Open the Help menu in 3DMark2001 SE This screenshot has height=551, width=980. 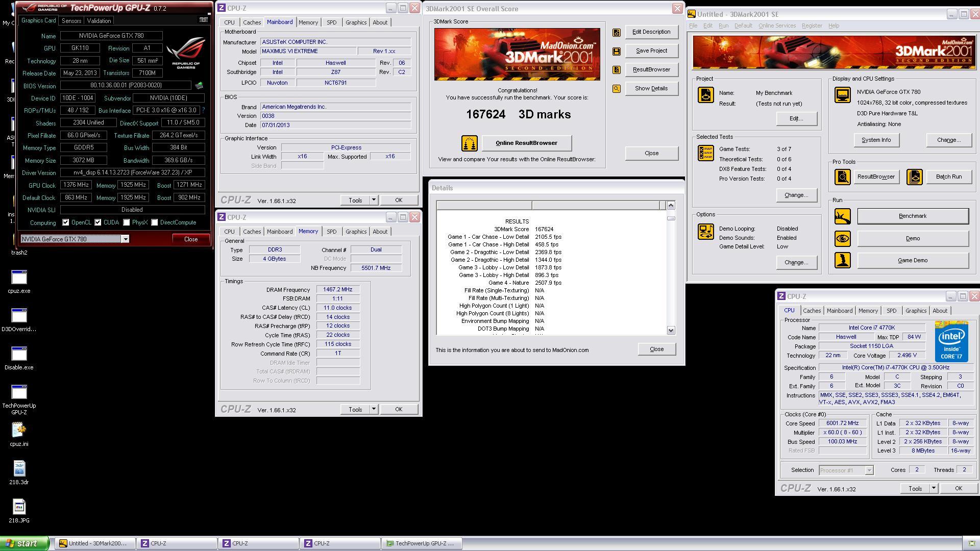(834, 26)
